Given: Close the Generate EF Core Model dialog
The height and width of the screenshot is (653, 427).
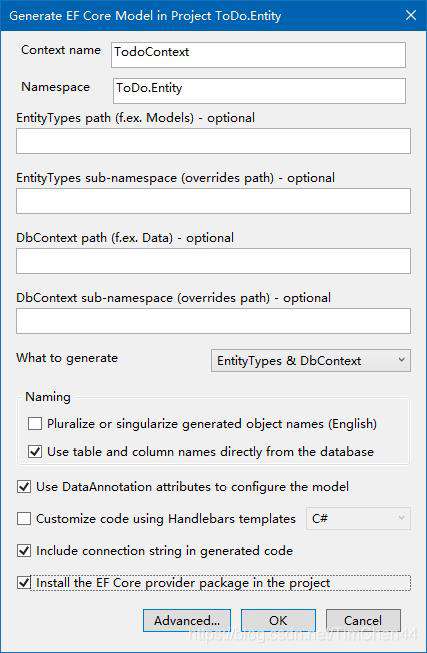Looking at the screenshot, I should point(410,15).
